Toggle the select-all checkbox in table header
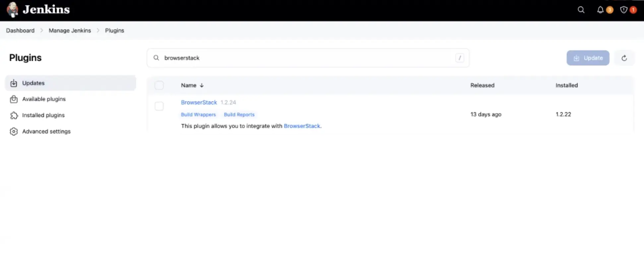The image size is (644, 275). tap(159, 85)
